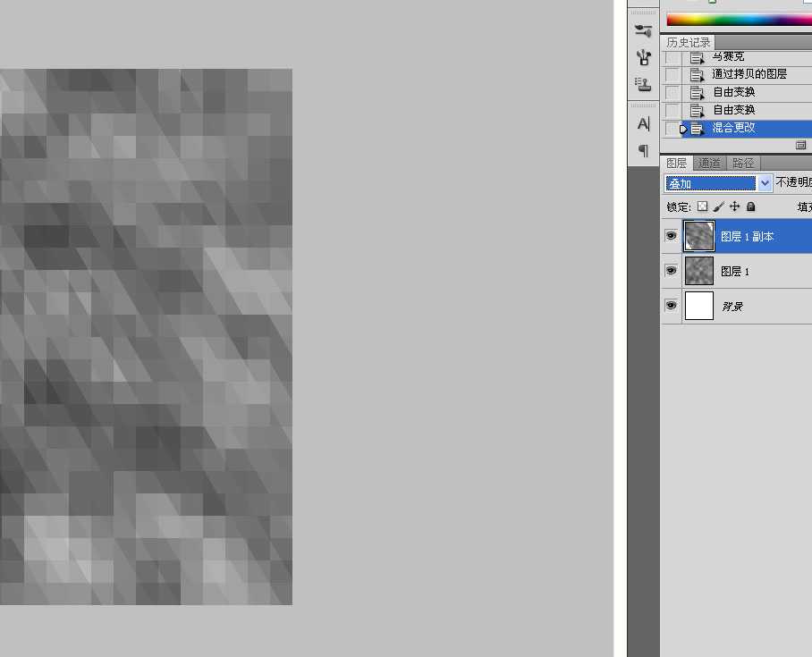Open the Brushes panel icon with brush cup
This screenshot has width=812, height=657.
point(643,57)
